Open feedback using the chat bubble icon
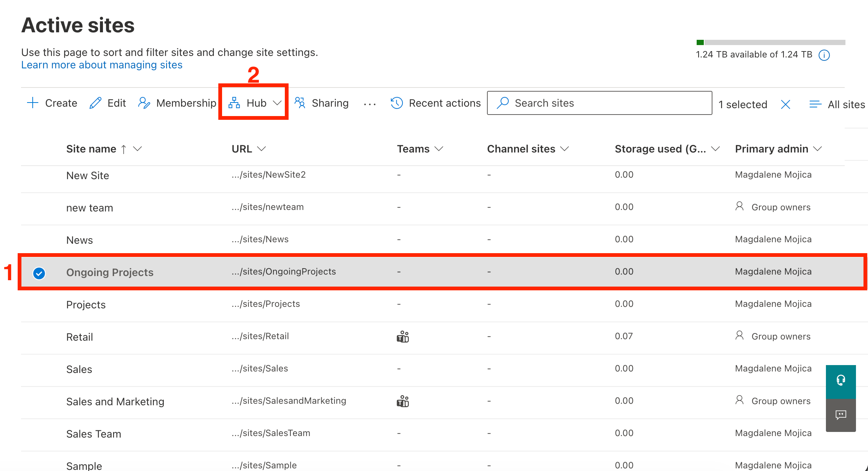Screen dimensions: 868x471 coord(841,415)
